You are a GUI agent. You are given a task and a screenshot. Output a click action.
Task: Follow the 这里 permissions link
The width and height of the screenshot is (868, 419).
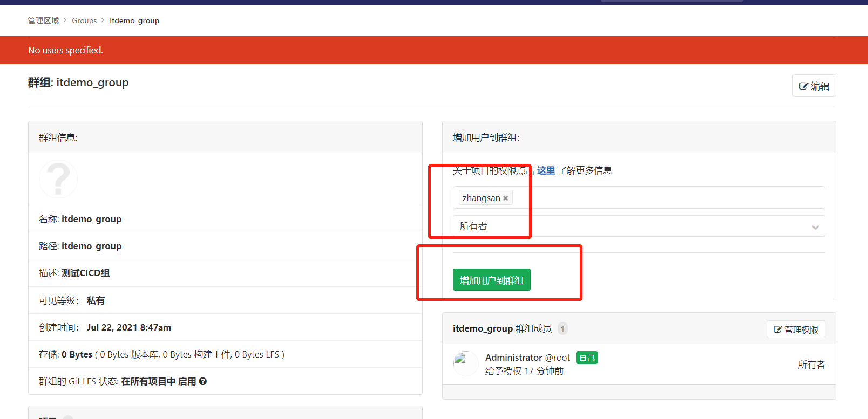tap(546, 170)
